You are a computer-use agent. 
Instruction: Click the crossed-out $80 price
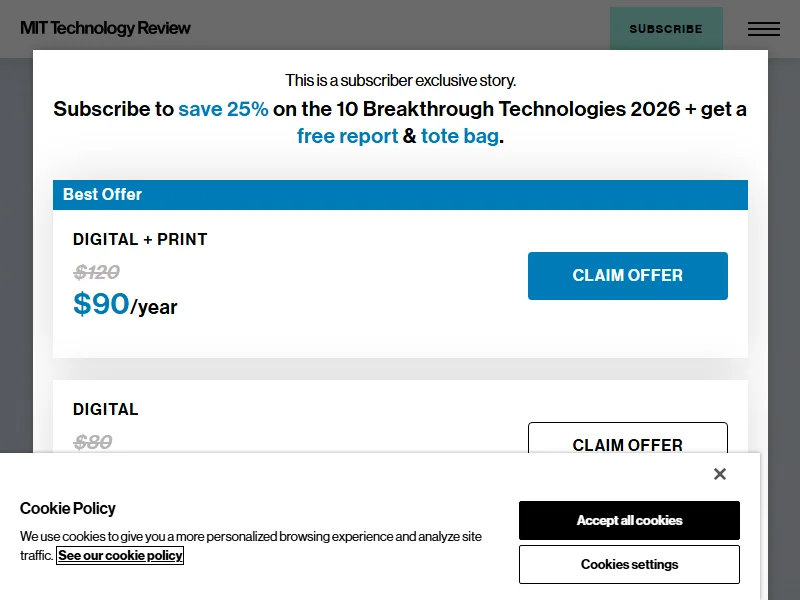[x=93, y=441]
